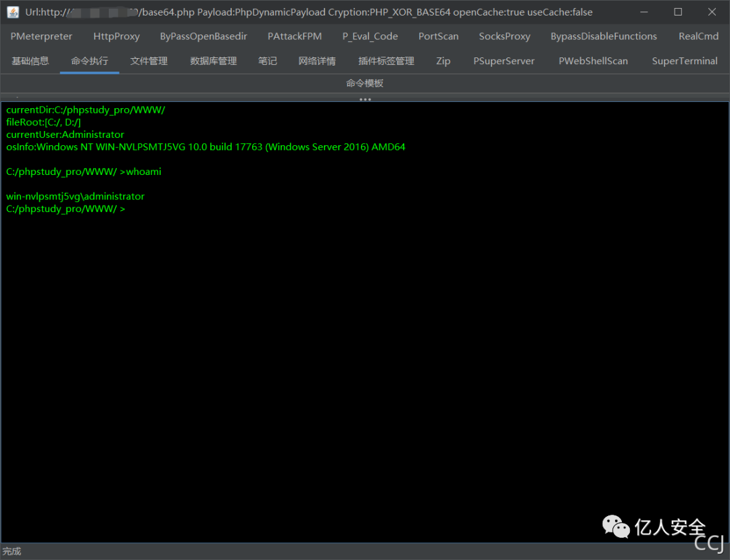Open the RealCmd terminal plugin
This screenshot has width=730, height=560.
tap(699, 36)
